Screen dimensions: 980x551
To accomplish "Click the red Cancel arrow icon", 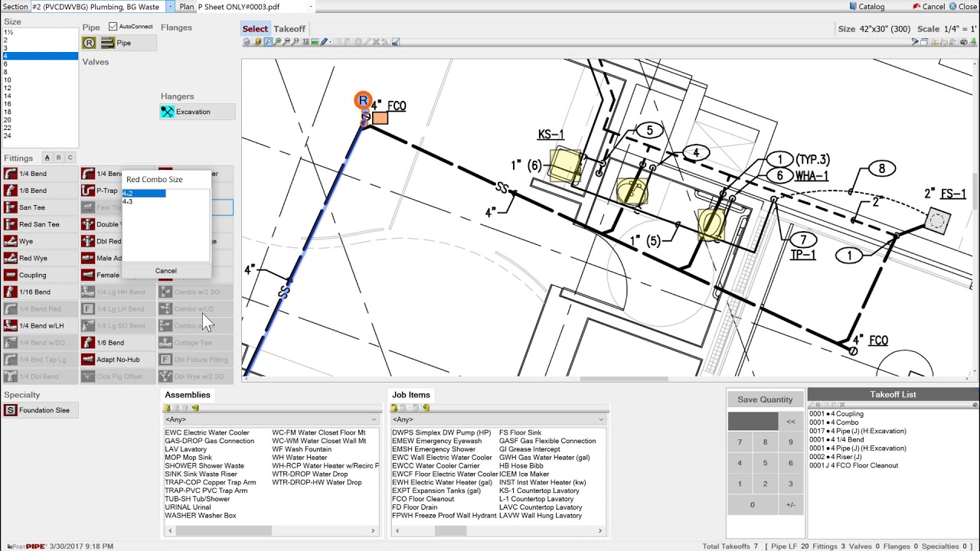I will (x=917, y=6).
